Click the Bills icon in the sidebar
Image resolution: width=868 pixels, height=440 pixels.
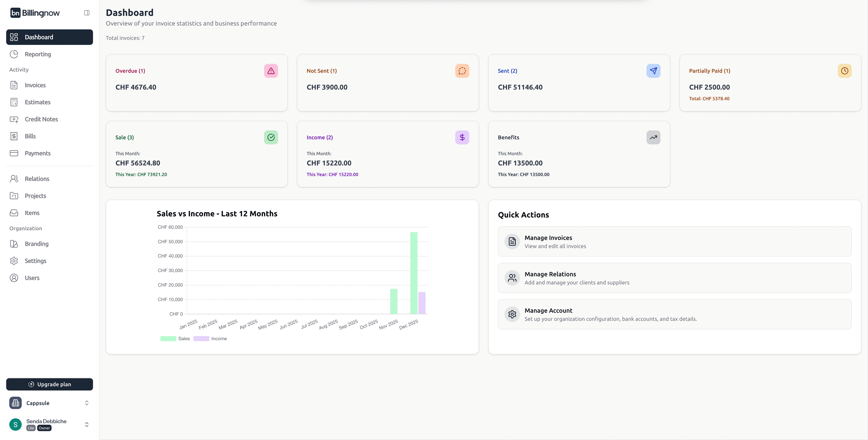[14, 136]
